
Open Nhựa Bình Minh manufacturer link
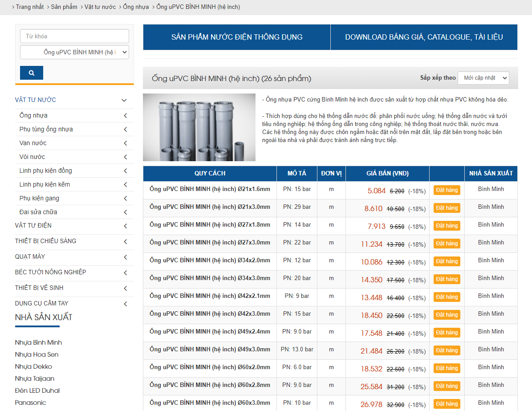click(x=38, y=342)
